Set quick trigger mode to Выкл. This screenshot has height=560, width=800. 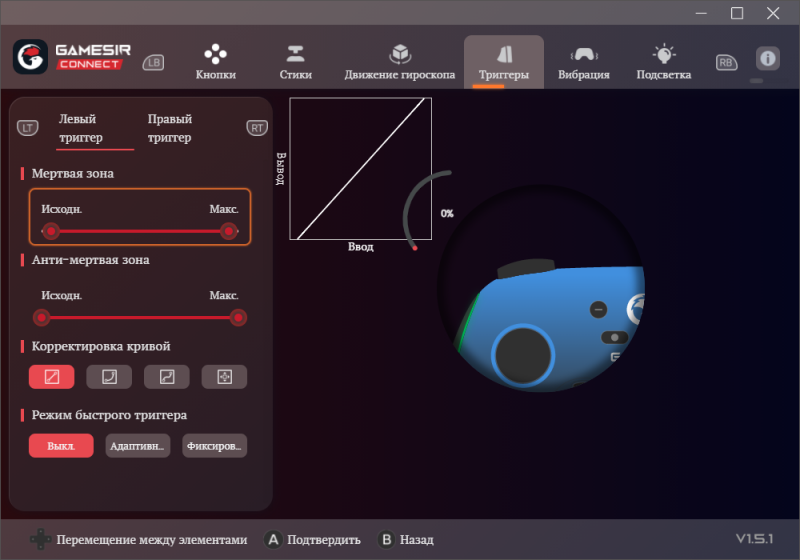click(61, 446)
